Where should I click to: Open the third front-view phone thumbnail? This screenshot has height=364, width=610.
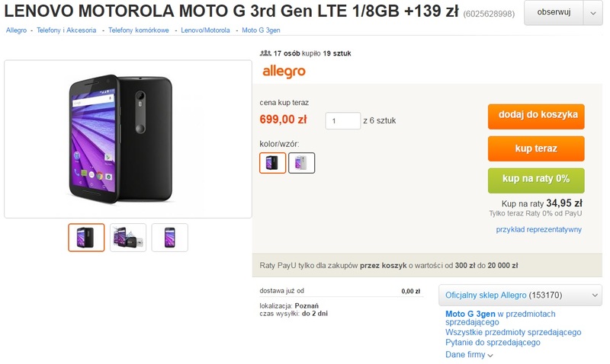point(169,238)
